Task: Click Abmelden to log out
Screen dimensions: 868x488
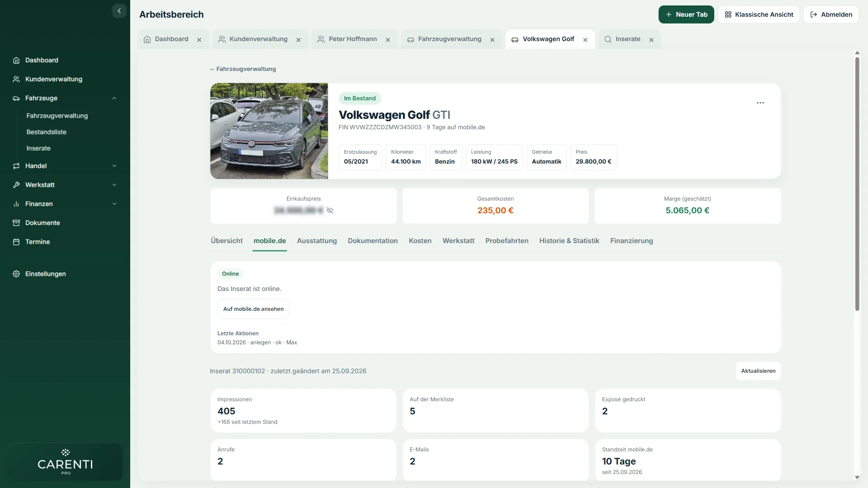Action: pos(831,14)
